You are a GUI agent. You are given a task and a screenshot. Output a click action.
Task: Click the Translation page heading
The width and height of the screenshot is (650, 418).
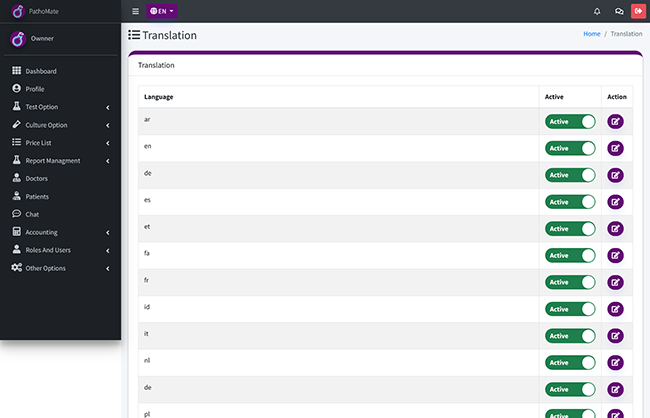[x=170, y=35]
